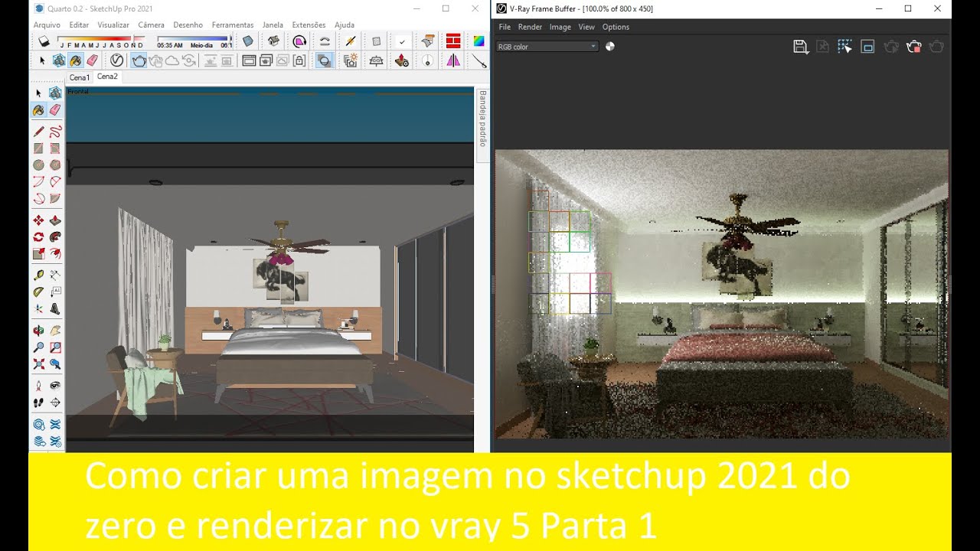Select the Walk footprints tool
The width and height of the screenshot is (980, 551).
tap(38, 402)
